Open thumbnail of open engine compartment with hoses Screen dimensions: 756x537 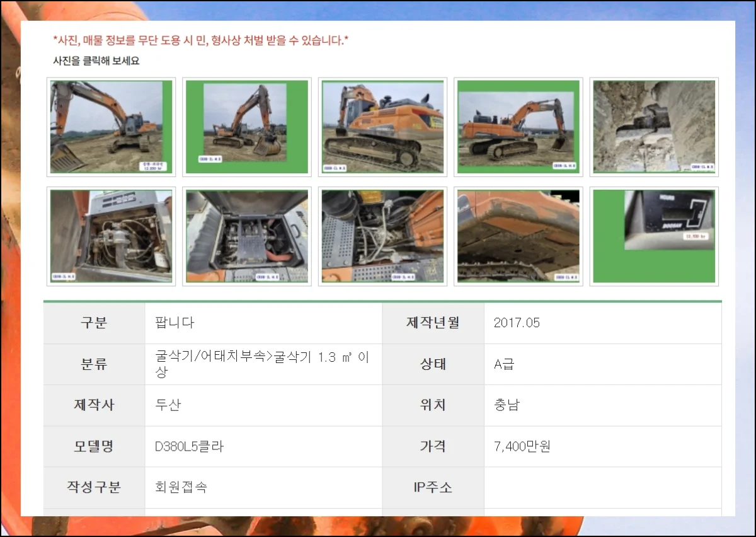(x=112, y=236)
